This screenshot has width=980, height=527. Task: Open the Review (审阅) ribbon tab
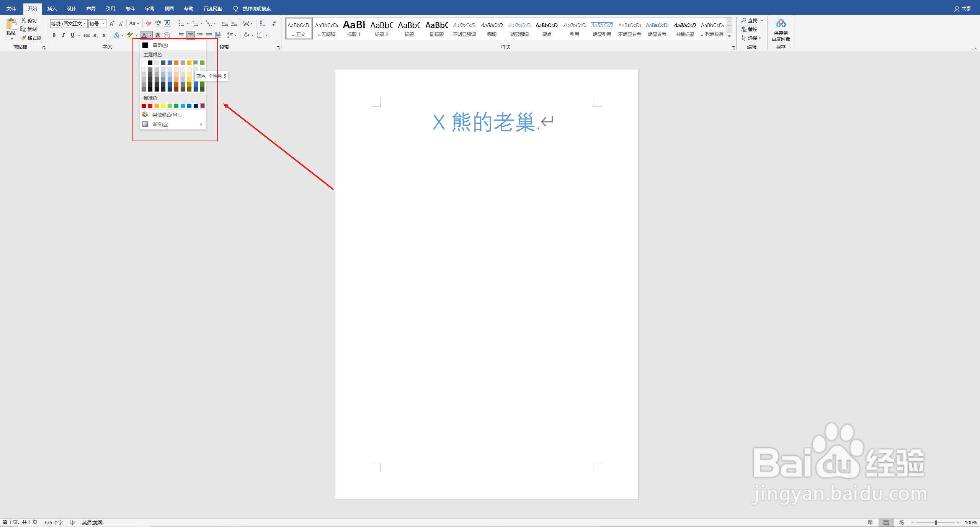tap(149, 8)
